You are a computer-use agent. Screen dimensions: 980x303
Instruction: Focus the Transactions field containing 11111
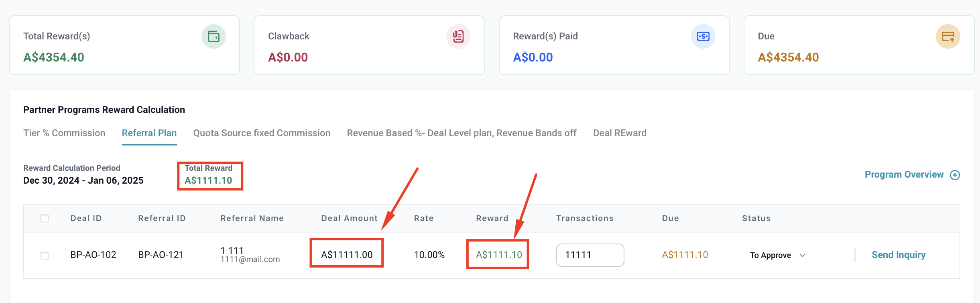click(x=590, y=255)
